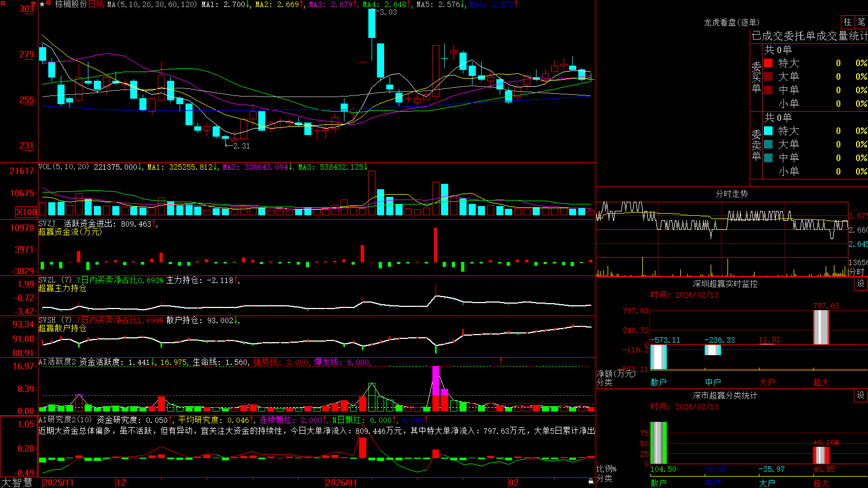This screenshot has width=868, height=488.
Task: Open 设 settings for 深圳超赢实时监控
Action: click(x=861, y=284)
